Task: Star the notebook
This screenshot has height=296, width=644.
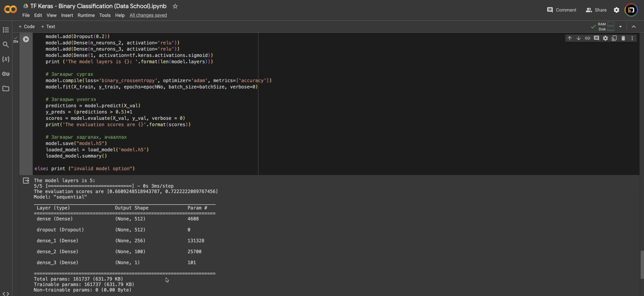Action: [175, 6]
